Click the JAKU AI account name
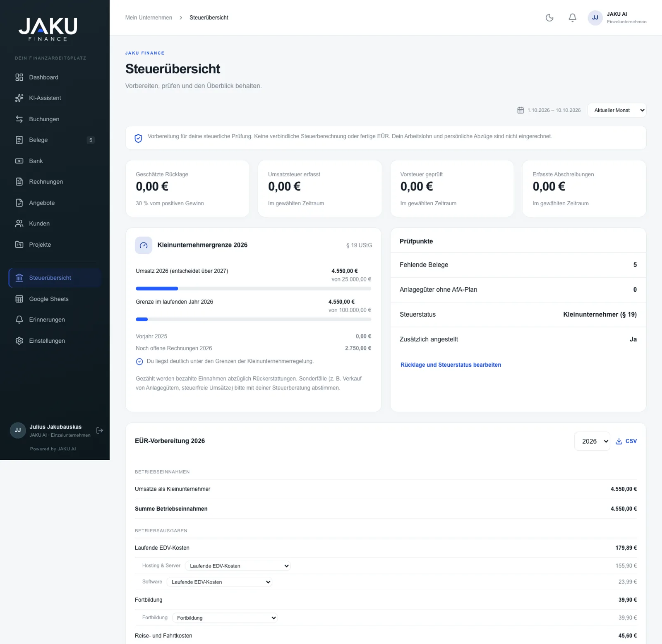662x644 pixels. tap(616, 14)
